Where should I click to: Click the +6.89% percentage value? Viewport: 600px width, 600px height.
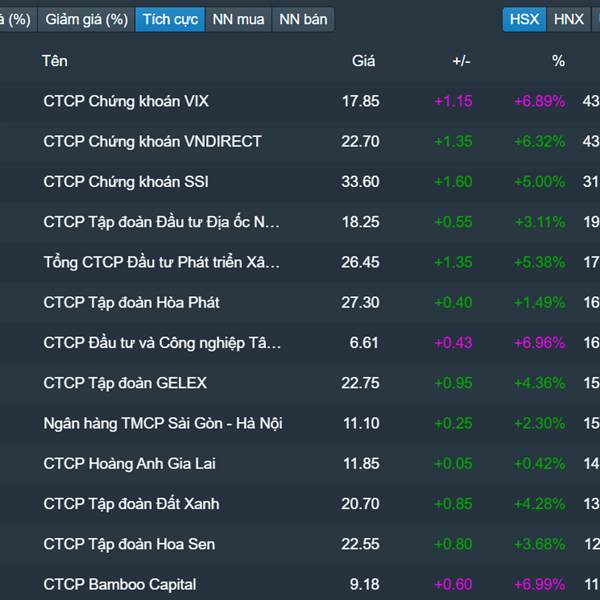[540, 101]
